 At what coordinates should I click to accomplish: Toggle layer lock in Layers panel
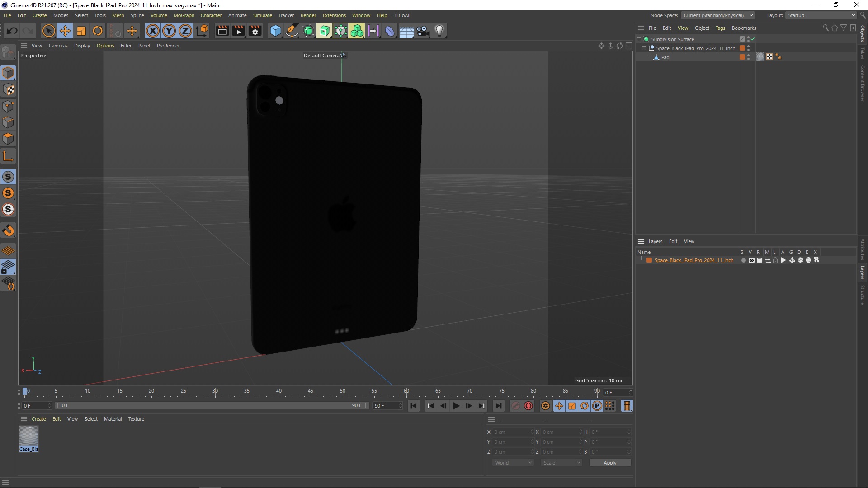pos(776,260)
